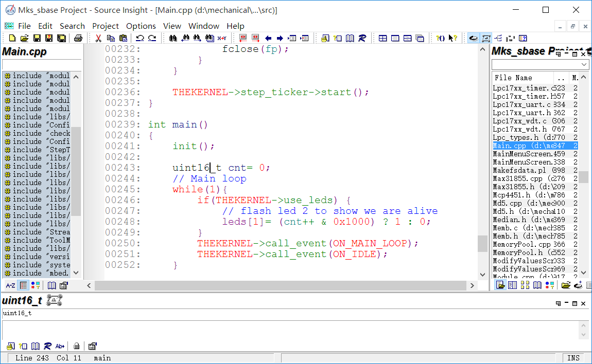
Task: Click the project file list scrollbar thumb
Action: tap(584, 176)
